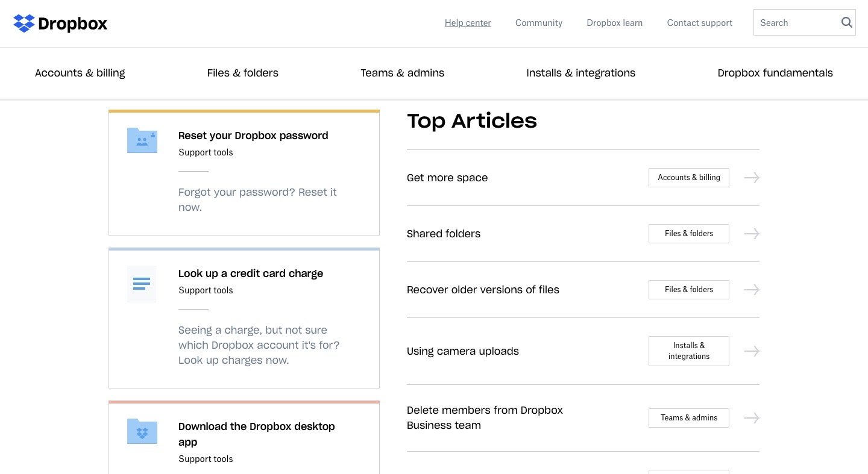Click the Help center link
The image size is (868, 474).
tap(468, 23)
